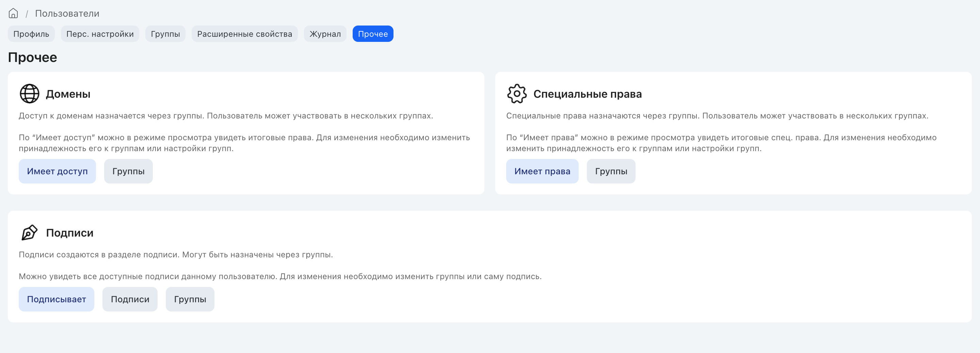Select the active Прочее tab
The image size is (980, 353).
tap(373, 34)
